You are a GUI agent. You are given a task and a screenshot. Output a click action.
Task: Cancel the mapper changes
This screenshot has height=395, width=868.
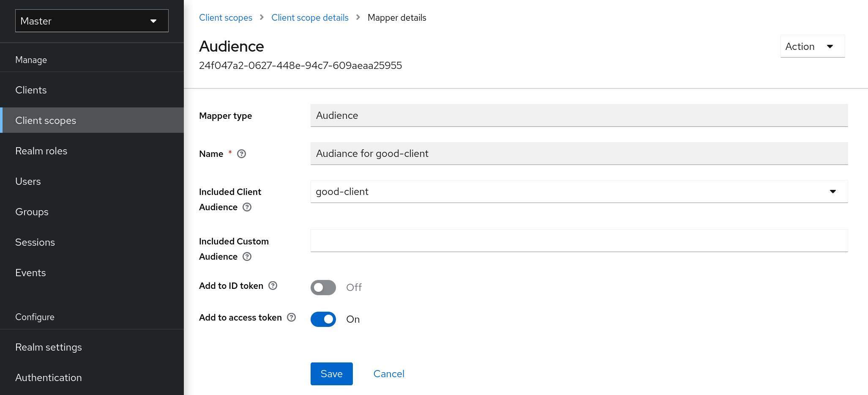tap(388, 374)
